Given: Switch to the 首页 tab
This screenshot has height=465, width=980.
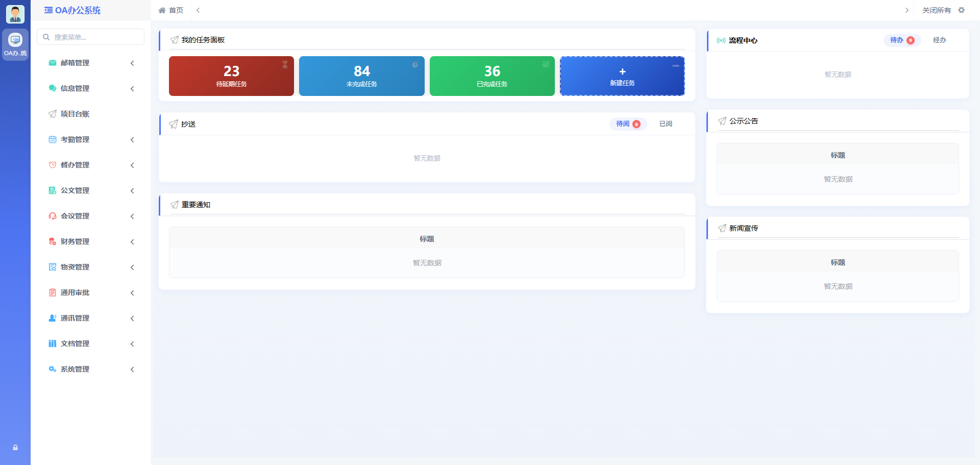Looking at the screenshot, I should [171, 10].
